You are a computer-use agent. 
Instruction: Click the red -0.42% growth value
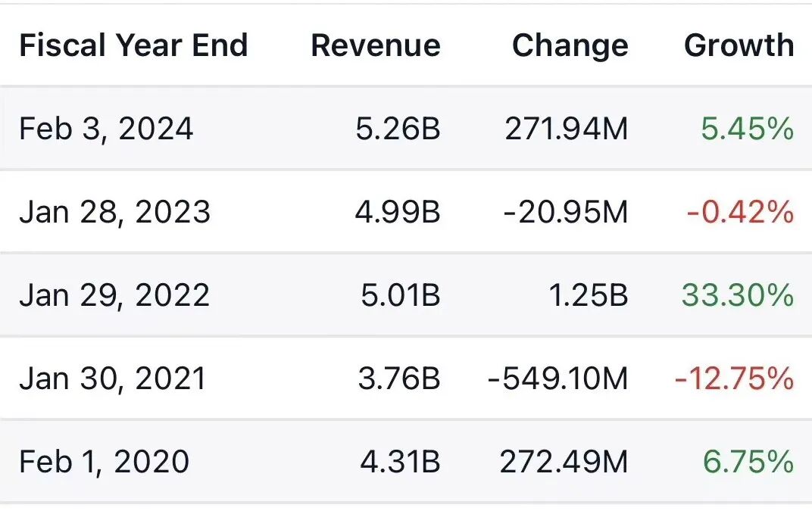coord(740,212)
